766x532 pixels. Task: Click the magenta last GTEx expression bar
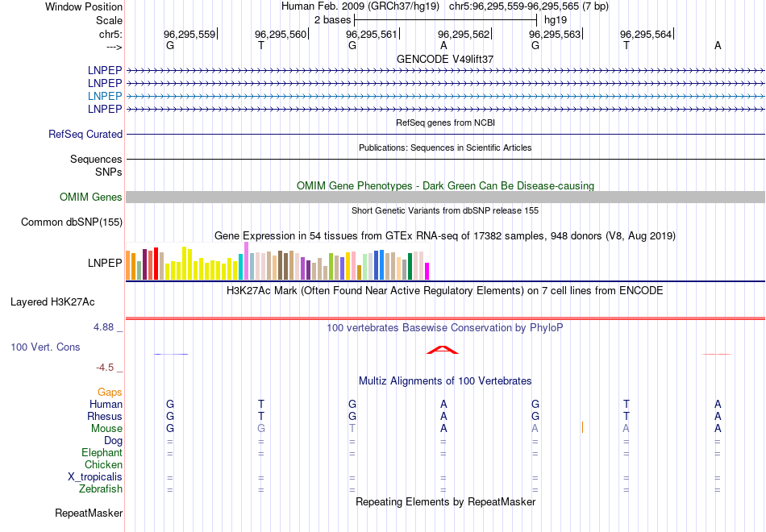click(427, 271)
